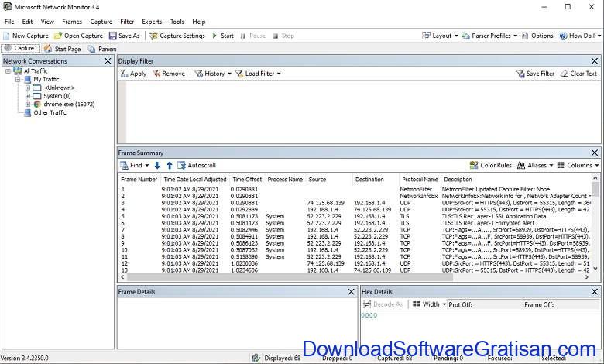Select chrome.exe (16072) conversation
Image resolution: width=604 pixels, height=364 pixels.
pyautogui.click(x=69, y=104)
